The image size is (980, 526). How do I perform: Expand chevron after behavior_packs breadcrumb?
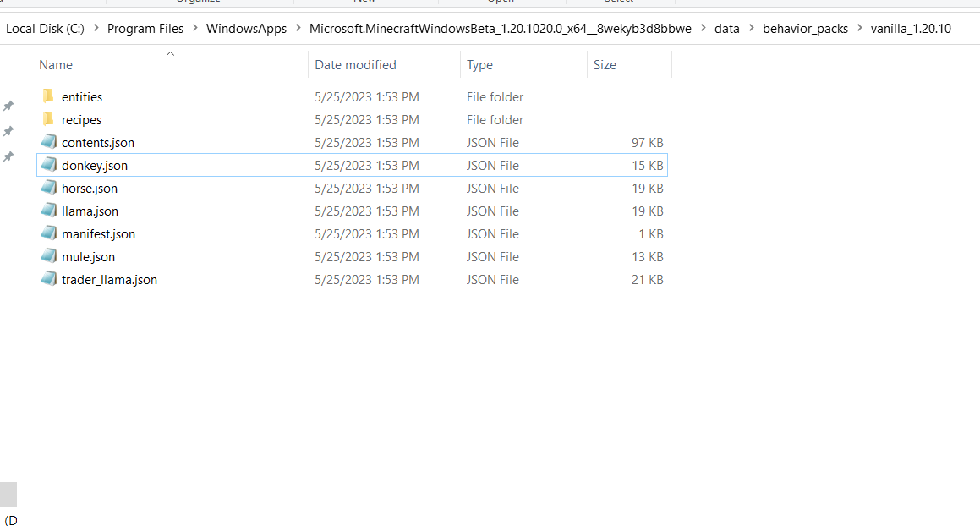(859, 28)
